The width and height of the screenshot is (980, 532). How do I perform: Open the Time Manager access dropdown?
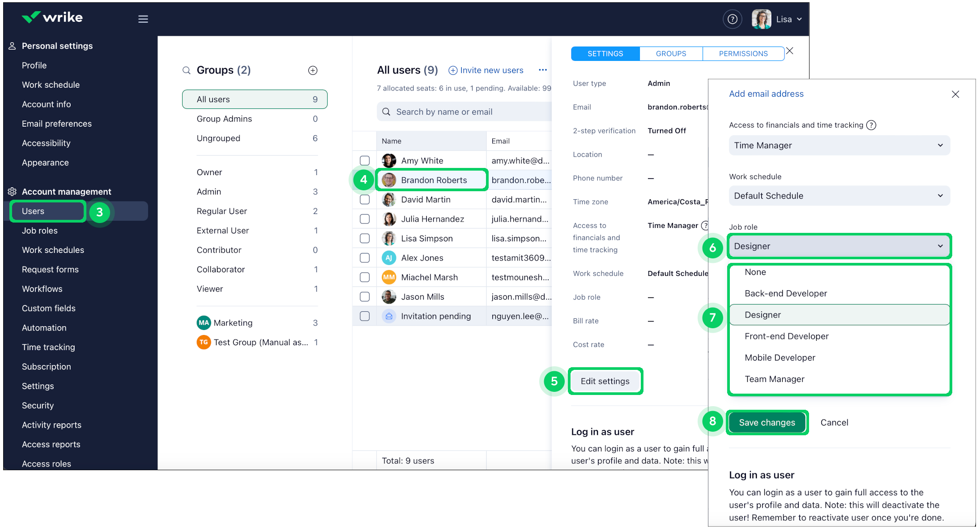[x=839, y=145]
